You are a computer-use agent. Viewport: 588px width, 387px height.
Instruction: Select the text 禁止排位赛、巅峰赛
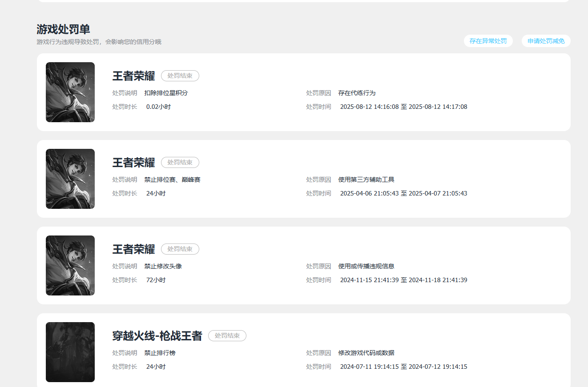tap(172, 180)
